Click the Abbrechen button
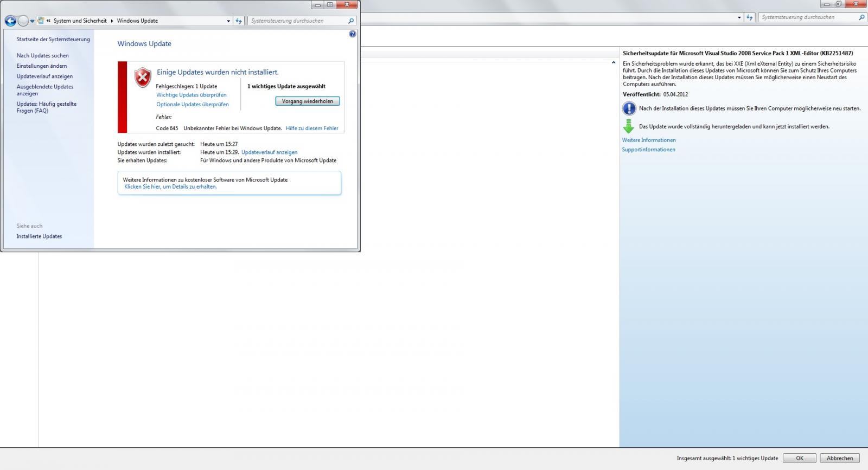The image size is (868, 470). 840,458
